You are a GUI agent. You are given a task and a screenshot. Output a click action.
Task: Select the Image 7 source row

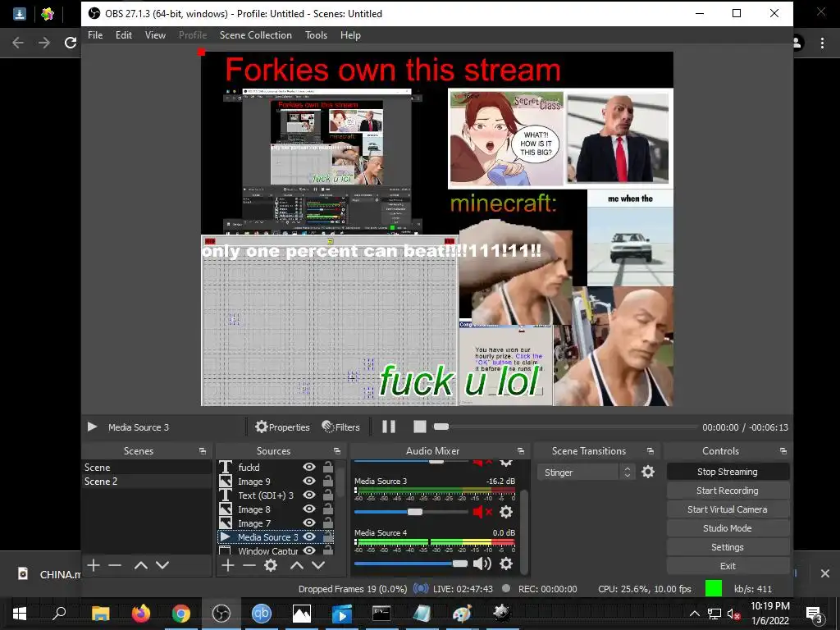coord(276,523)
